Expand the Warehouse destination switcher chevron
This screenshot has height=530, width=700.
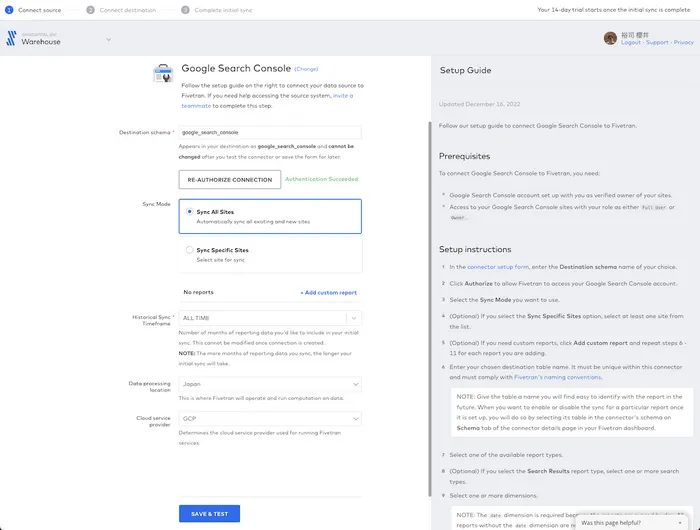click(x=108, y=40)
